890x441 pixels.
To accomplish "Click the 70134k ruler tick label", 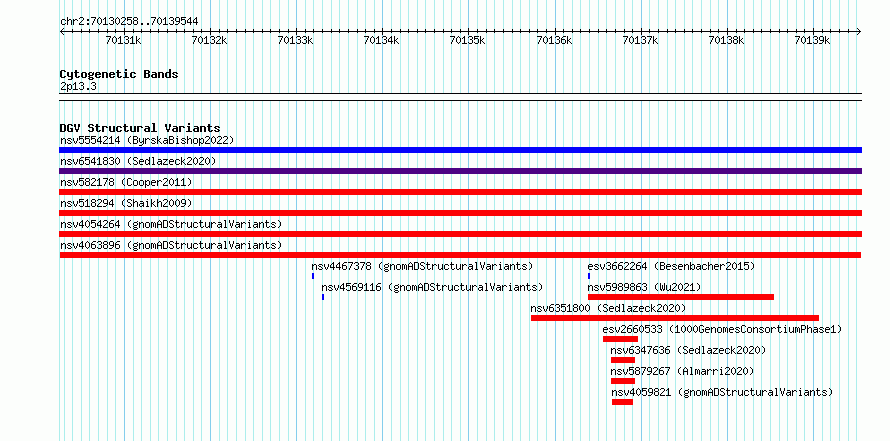I will click(x=382, y=40).
